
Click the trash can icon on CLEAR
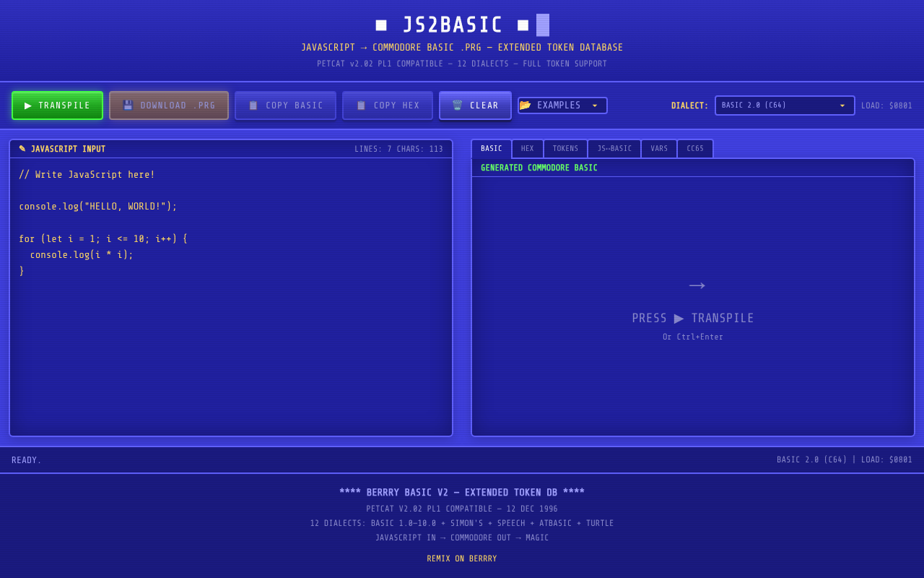coord(457,105)
